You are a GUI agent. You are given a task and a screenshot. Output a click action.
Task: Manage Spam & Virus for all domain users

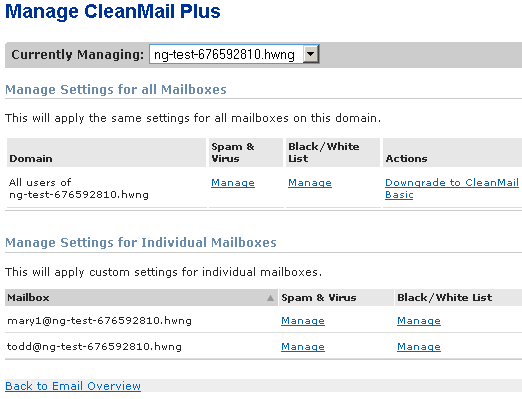pos(233,183)
